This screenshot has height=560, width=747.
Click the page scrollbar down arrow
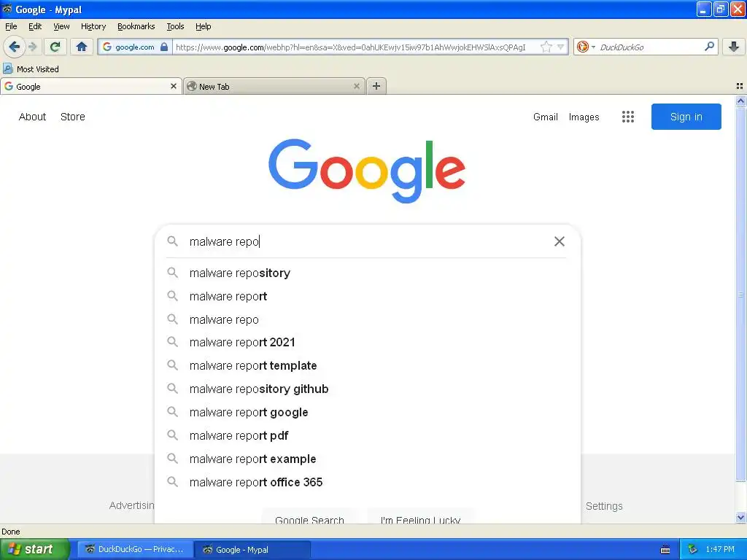point(741,517)
